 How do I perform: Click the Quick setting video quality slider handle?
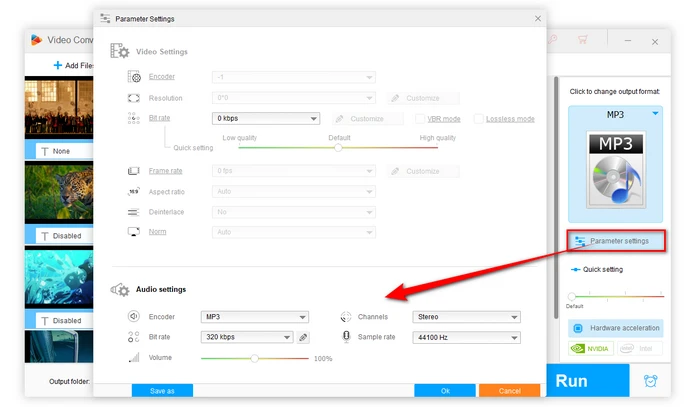[x=338, y=148]
